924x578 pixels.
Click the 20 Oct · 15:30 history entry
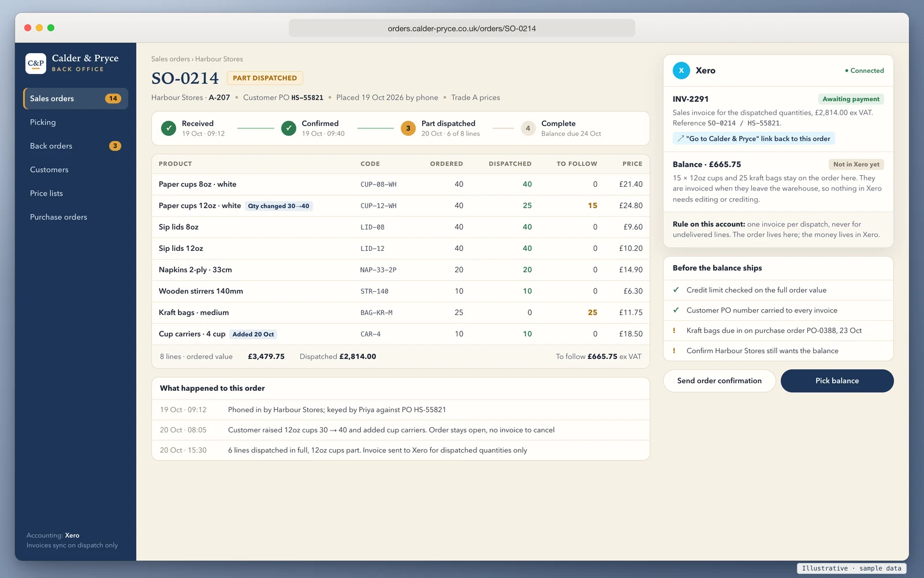click(x=401, y=450)
